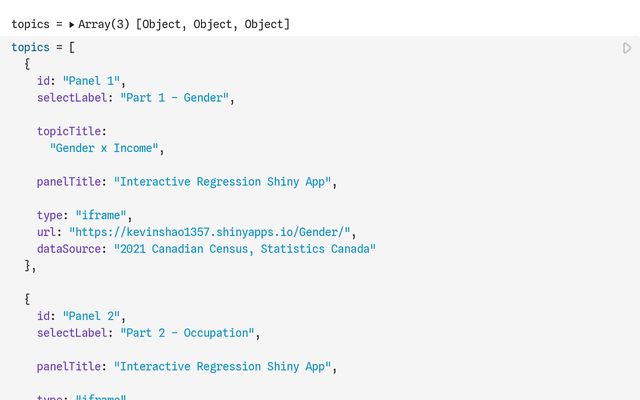Expand the Array(3) output triangle
Image resolution: width=640 pixels, height=400 pixels.
(x=72, y=23)
